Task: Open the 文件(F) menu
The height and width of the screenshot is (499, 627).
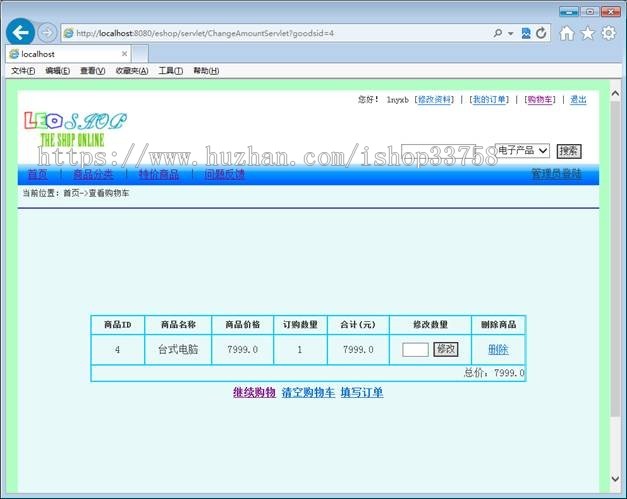Action: 23,71
